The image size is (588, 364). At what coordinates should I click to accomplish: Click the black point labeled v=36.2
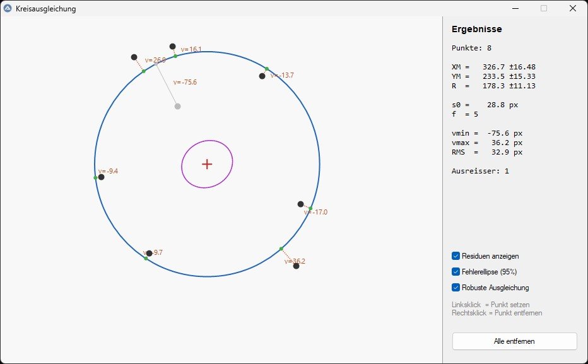pos(296,266)
